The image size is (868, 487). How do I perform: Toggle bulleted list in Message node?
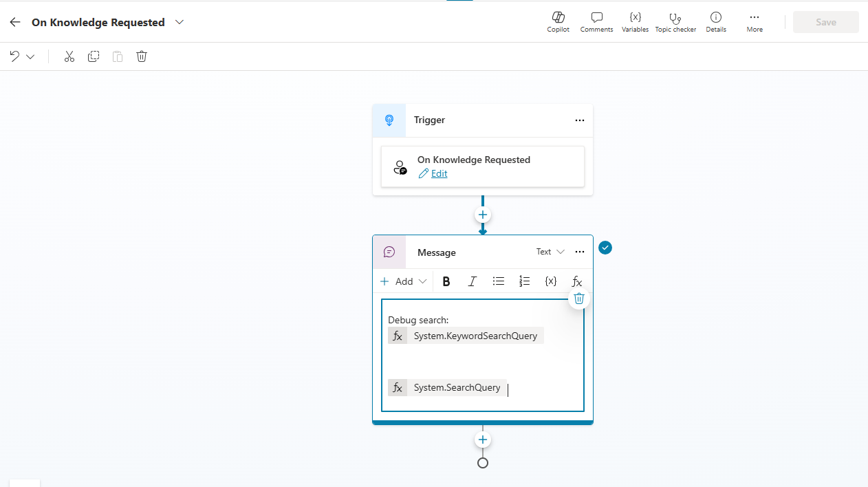(499, 281)
